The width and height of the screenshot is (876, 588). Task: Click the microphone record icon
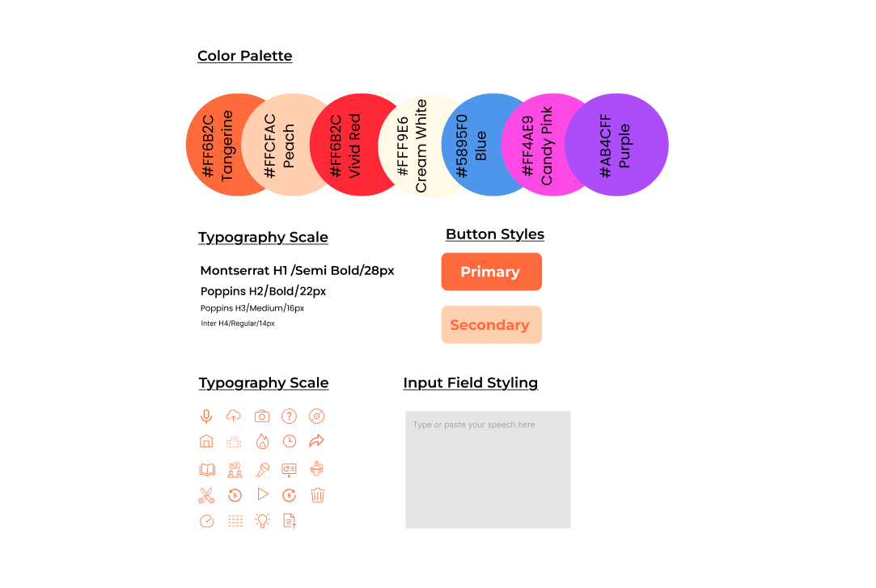pyautogui.click(x=206, y=416)
